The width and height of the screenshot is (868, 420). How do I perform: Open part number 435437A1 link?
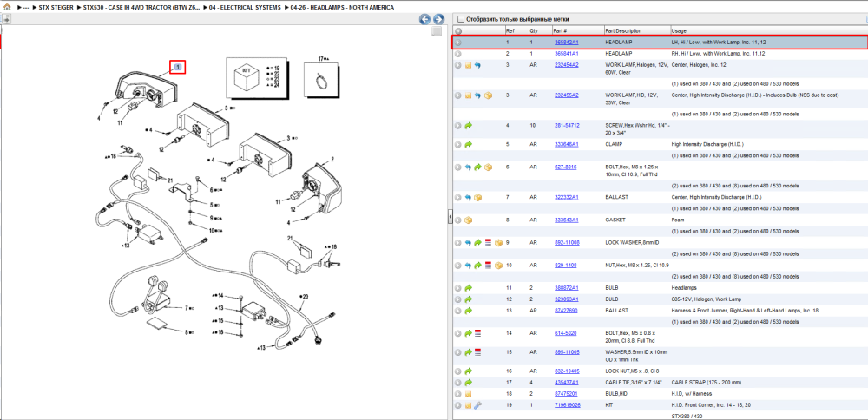[566, 383]
